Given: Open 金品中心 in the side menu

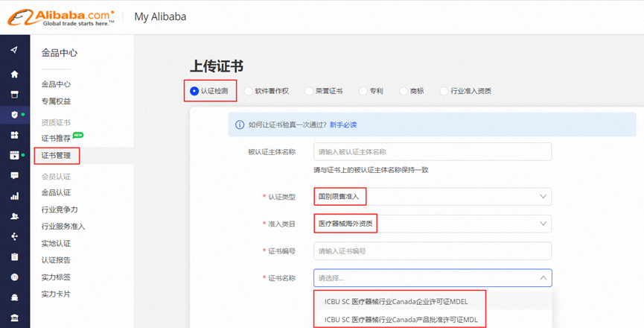Looking at the screenshot, I should (56, 84).
